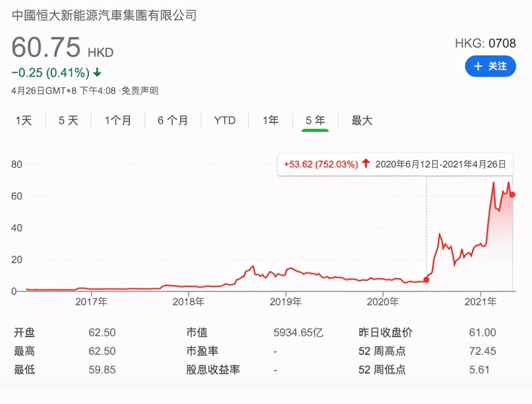Click the active 5年 tab

coord(315,120)
